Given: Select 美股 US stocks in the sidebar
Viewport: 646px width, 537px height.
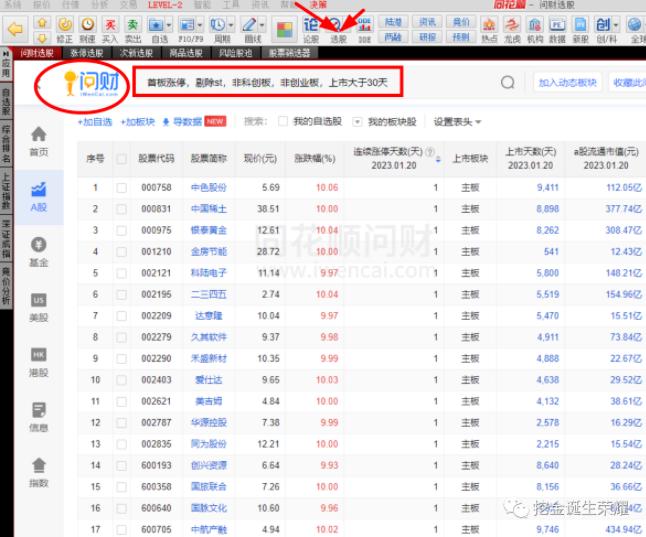Looking at the screenshot, I should coord(39,307).
